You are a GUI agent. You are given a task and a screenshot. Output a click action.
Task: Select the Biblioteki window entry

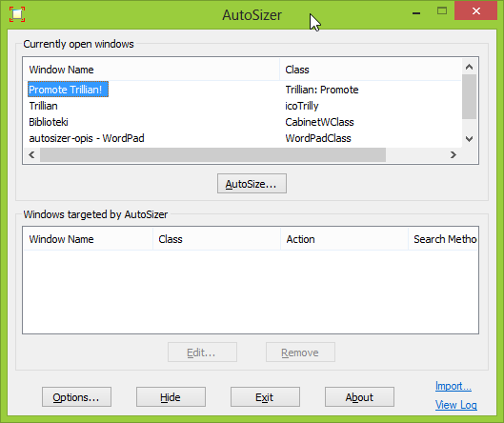(49, 122)
